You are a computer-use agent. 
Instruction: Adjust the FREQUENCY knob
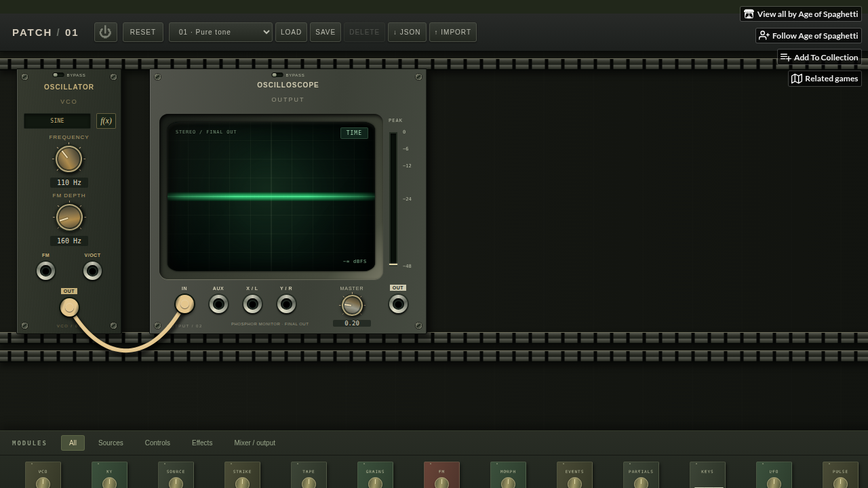tap(68, 159)
